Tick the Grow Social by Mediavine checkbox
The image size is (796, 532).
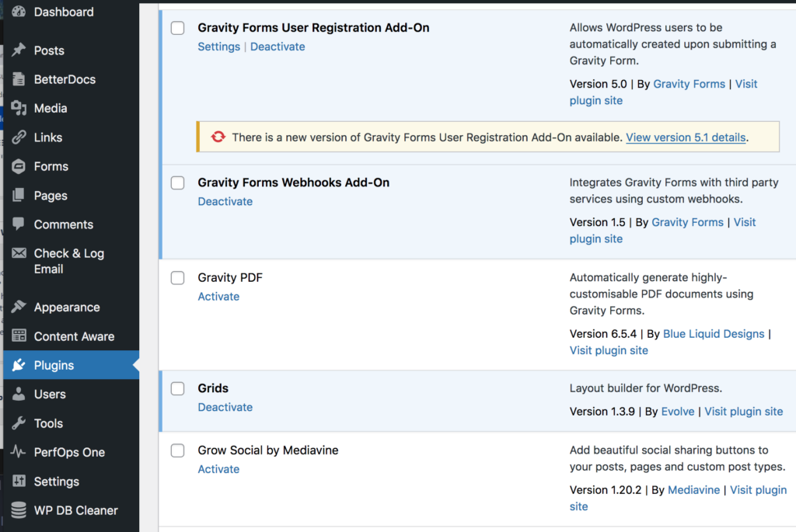pyautogui.click(x=178, y=450)
